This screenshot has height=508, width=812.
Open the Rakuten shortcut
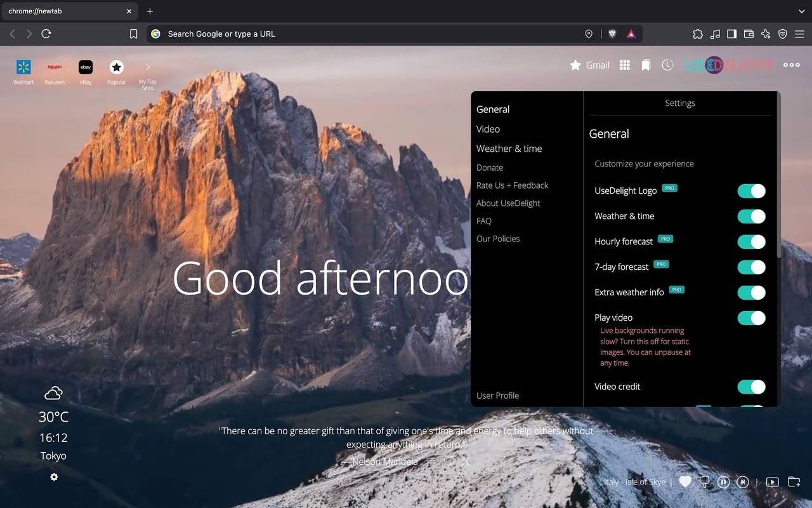click(x=55, y=72)
